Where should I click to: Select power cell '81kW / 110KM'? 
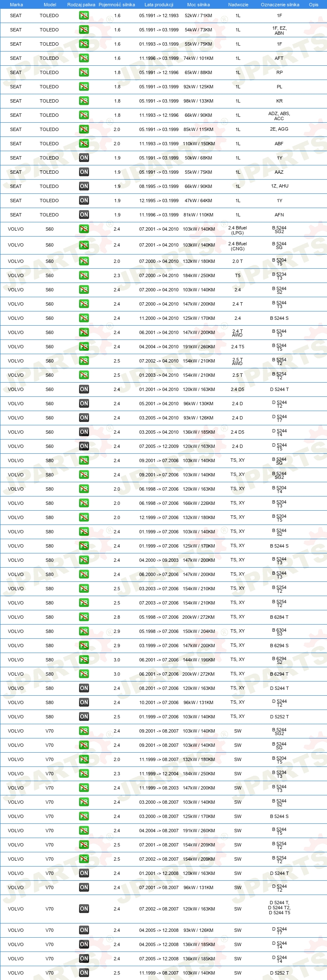tap(198, 215)
